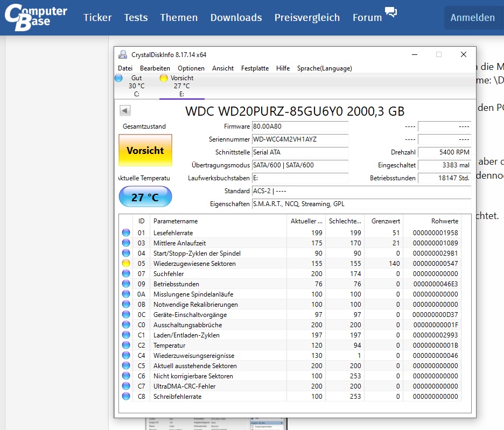Click the CrystalDiskInfo app icon in title bar
This screenshot has height=430, width=504.
point(123,55)
